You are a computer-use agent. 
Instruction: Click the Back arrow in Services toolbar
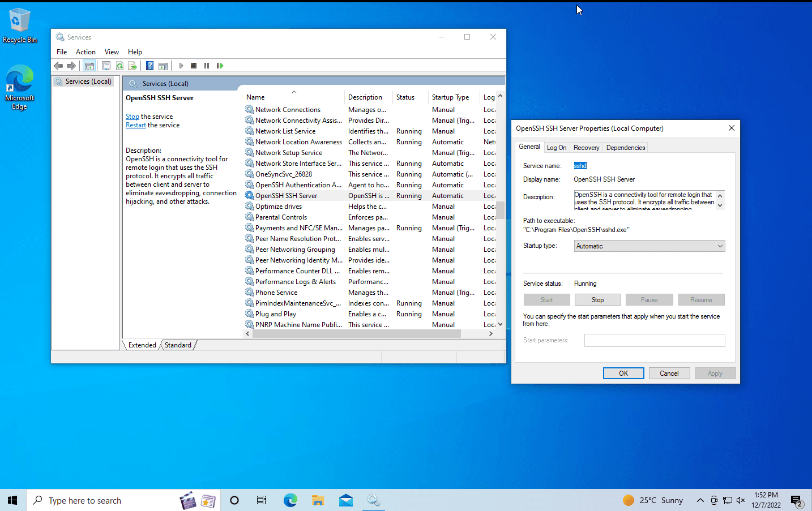tap(58, 66)
